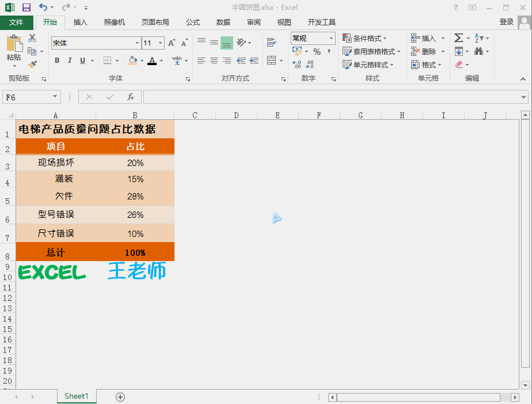The image size is (532, 404).
Task: Open 格式 cells menu
Action: pos(426,65)
